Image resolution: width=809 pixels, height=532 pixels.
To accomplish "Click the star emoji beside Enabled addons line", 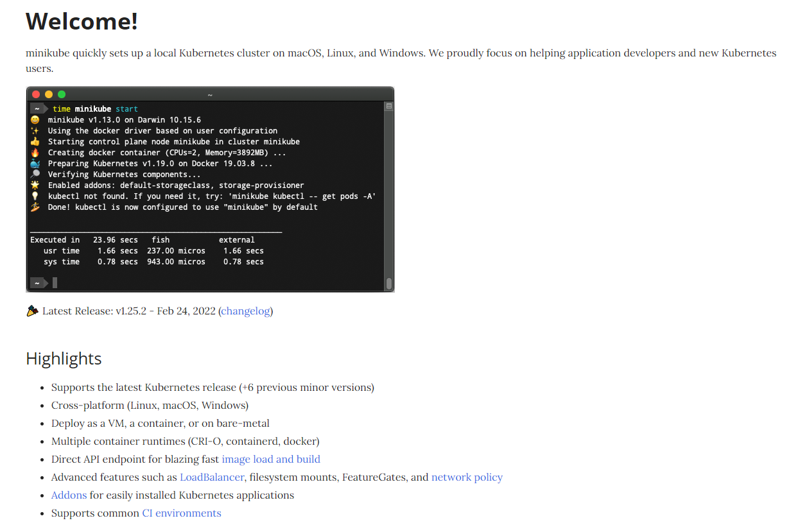I will tap(35, 185).
